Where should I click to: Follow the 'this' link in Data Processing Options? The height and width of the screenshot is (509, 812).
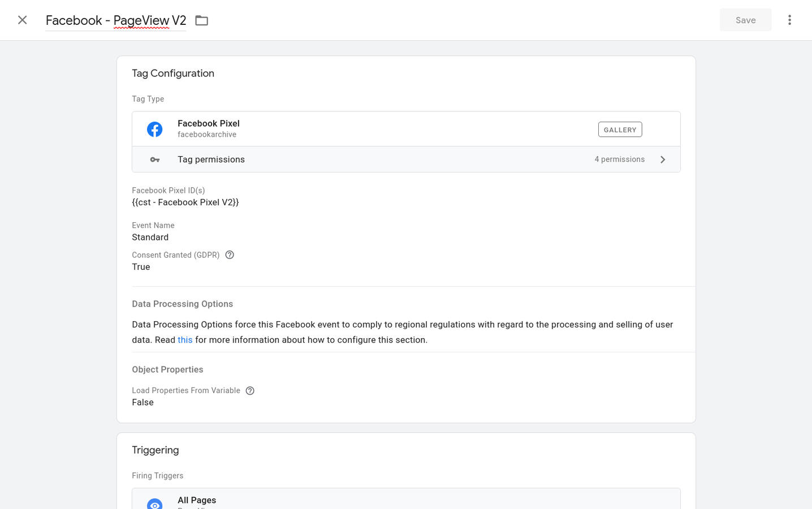185,340
